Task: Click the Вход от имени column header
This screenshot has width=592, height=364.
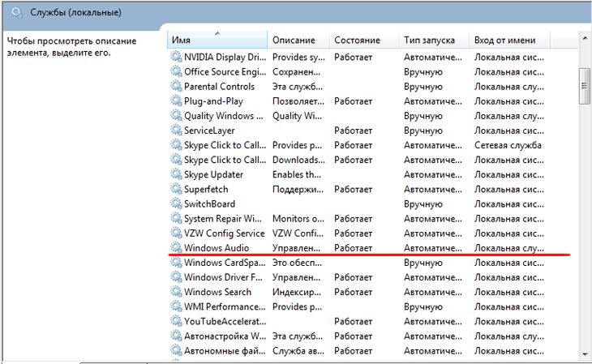Action: [x=510, y=40]
